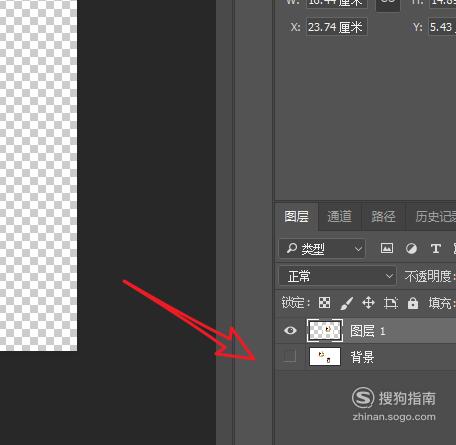
Task: Switch to the 图层 tab
Action: (296, 216)
